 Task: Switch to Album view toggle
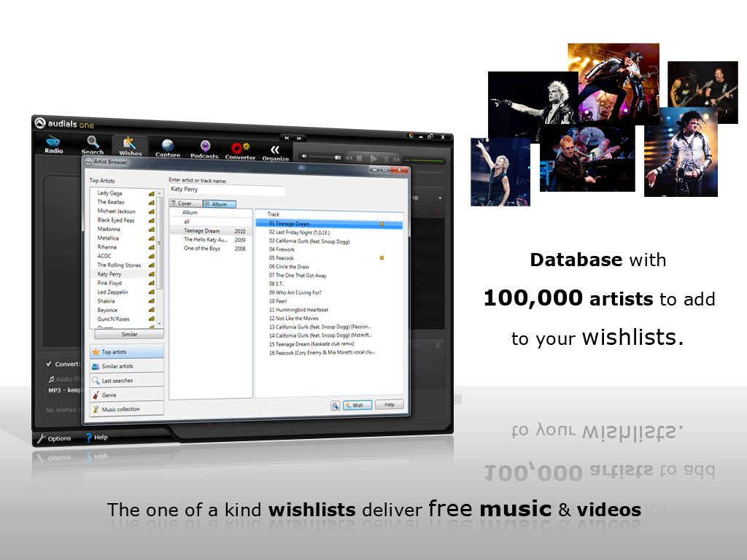[215, 204]
